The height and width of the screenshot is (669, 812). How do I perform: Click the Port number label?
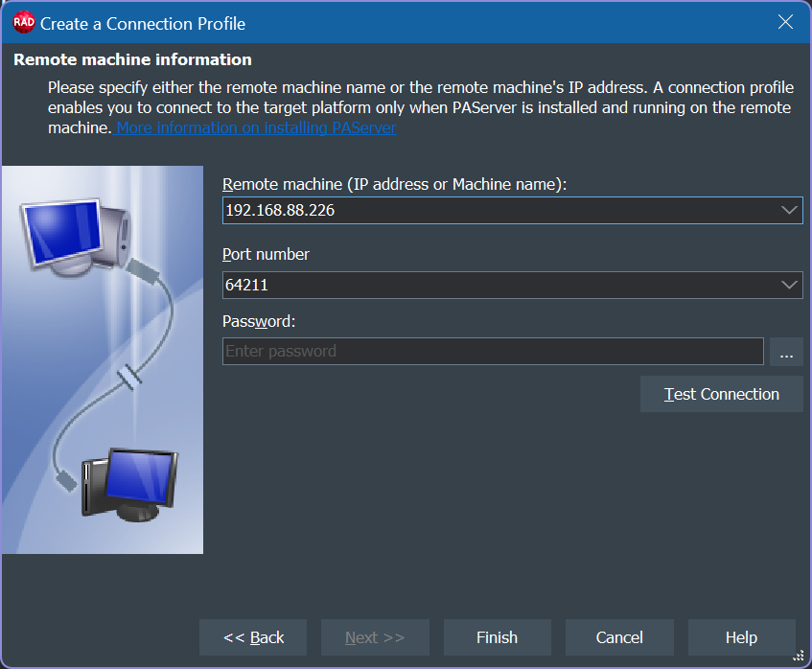coord(266,254)
